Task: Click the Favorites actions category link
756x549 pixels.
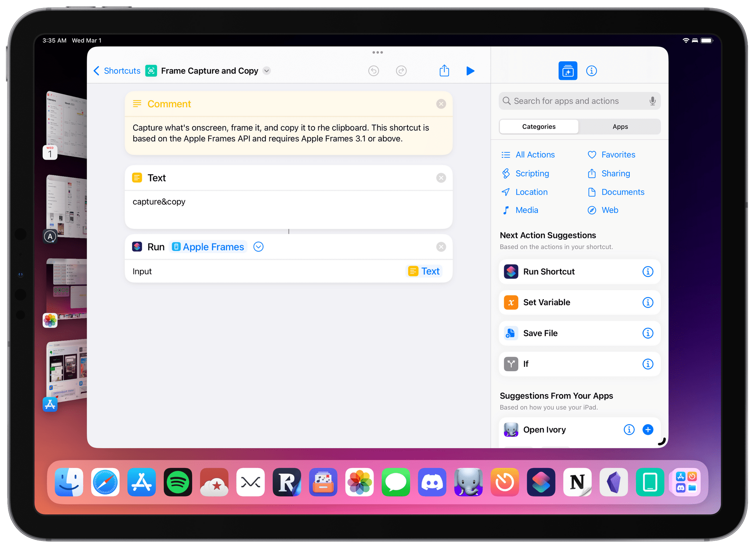Action: tap(617, 154)
